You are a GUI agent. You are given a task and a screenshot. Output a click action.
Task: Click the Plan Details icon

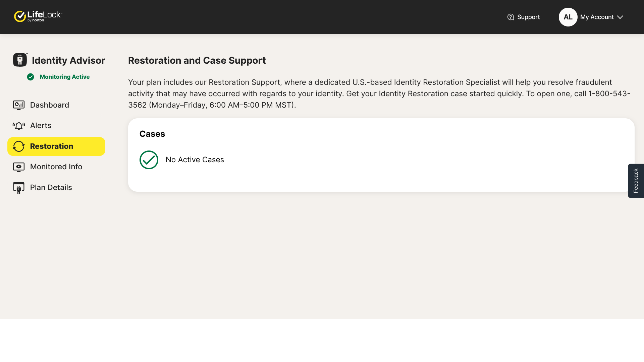point(19,188)
